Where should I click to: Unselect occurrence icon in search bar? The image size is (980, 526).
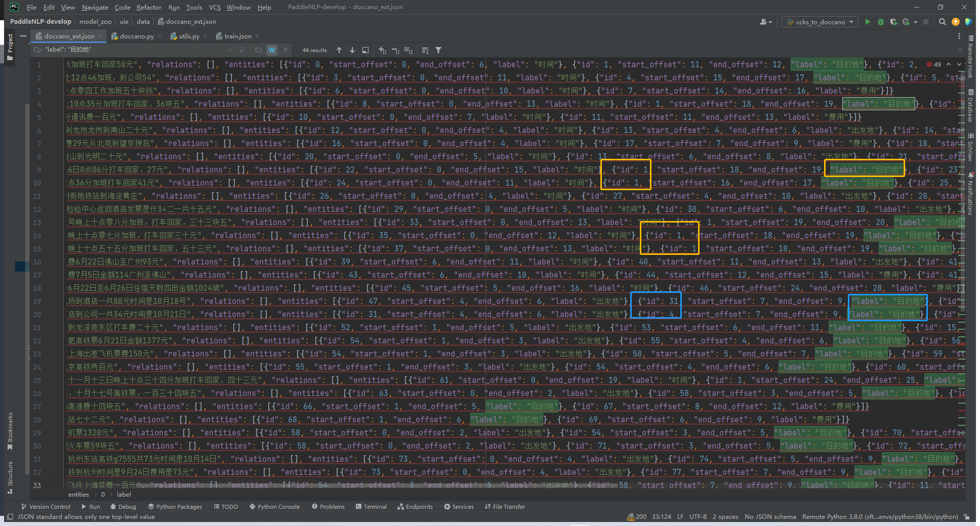pyautogui.click(x=396, y=50)
